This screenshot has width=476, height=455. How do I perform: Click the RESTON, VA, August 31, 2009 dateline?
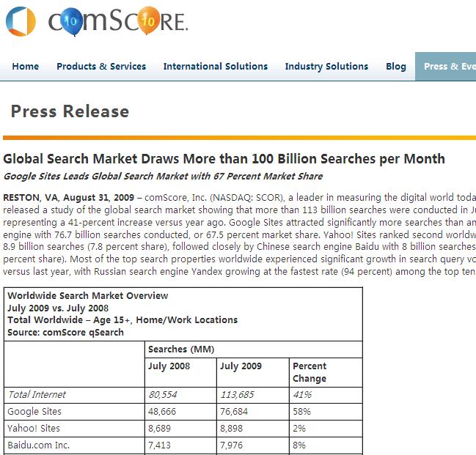(x=69, y=198)
